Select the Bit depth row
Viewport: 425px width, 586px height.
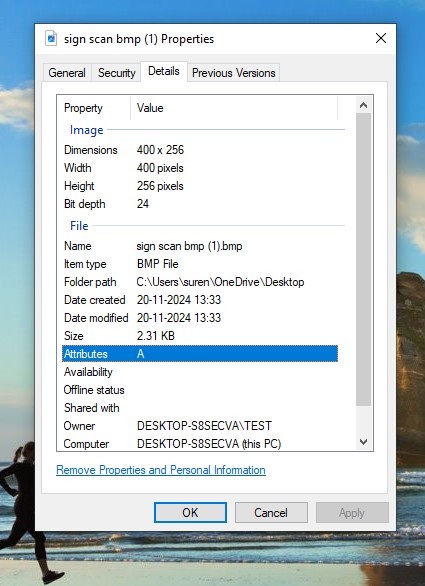click(200, 204)
